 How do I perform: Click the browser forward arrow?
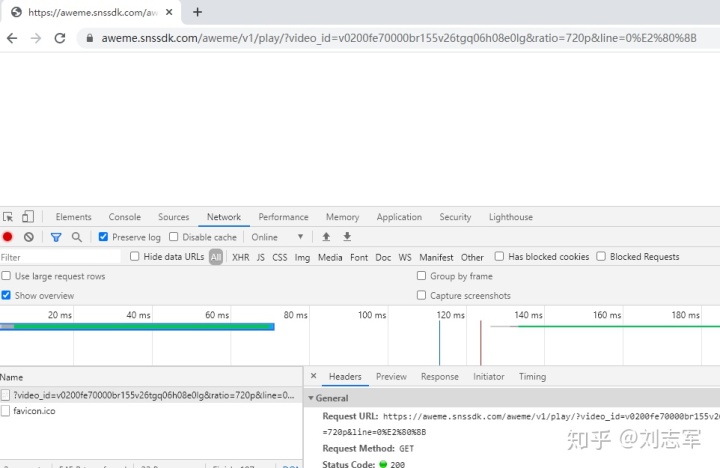(36, 38)
